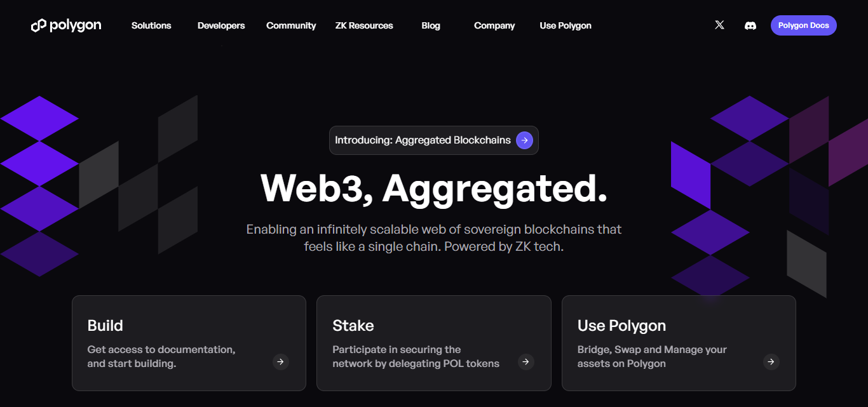Image resolution: width=868 pixels, height=407 pixels.
Task: Click the Polygon logo in the header
Action: [x=66, y=25]
